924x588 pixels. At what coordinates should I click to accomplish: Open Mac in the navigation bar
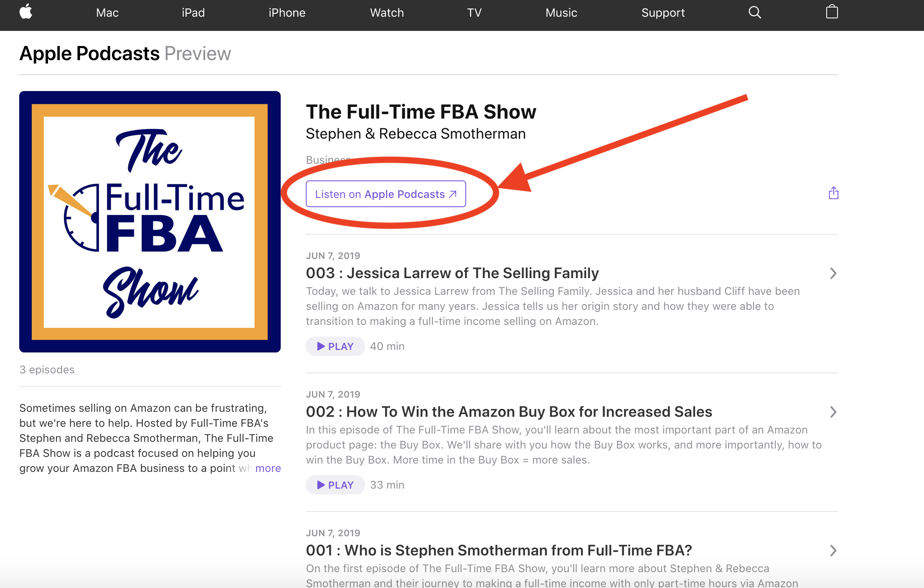click(x=107, y=13)
